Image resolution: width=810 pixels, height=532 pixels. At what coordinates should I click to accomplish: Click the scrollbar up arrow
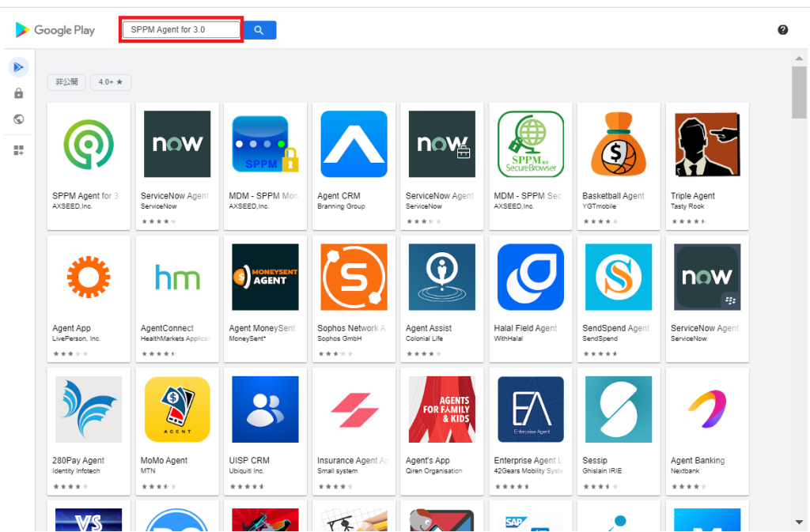point(799,58)
